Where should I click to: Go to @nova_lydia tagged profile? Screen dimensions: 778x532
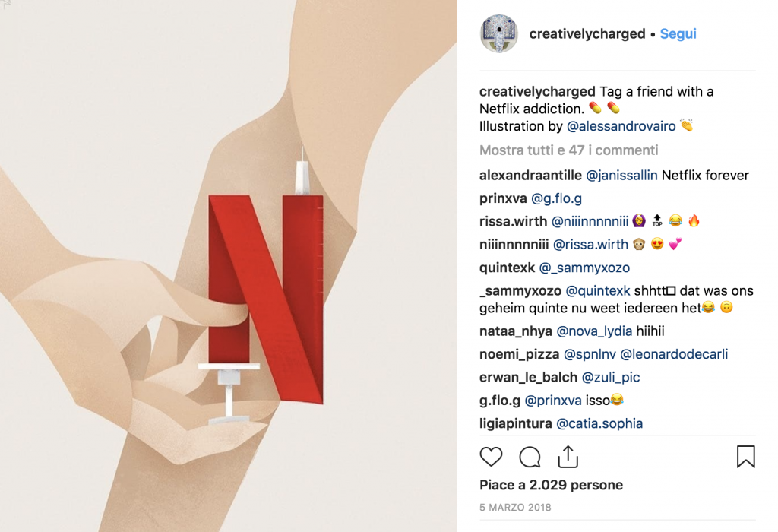[594, 331]
